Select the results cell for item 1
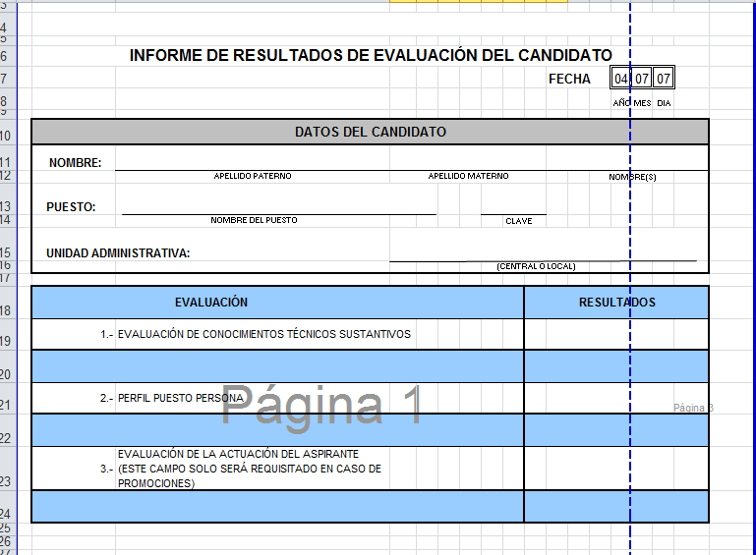 tap(616, 334)
